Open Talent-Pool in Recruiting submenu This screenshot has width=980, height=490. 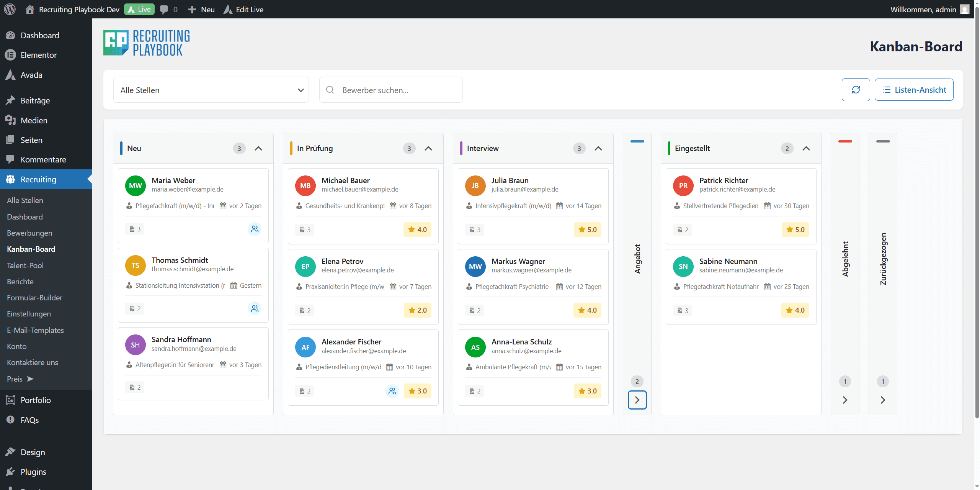25,265
